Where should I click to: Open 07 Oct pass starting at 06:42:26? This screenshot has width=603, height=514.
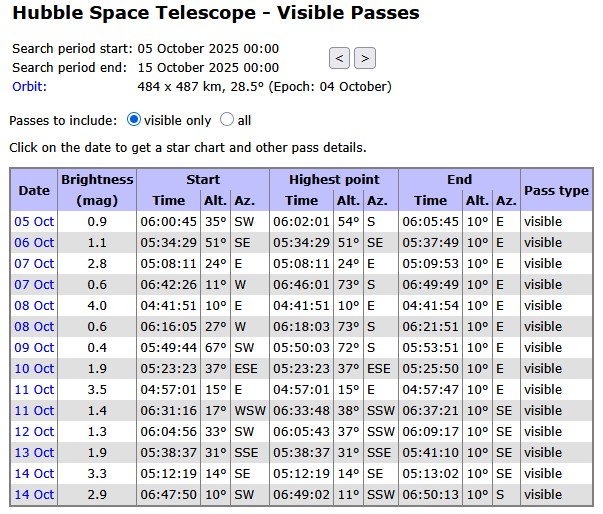pyautogui.click(x=34, y=284)
